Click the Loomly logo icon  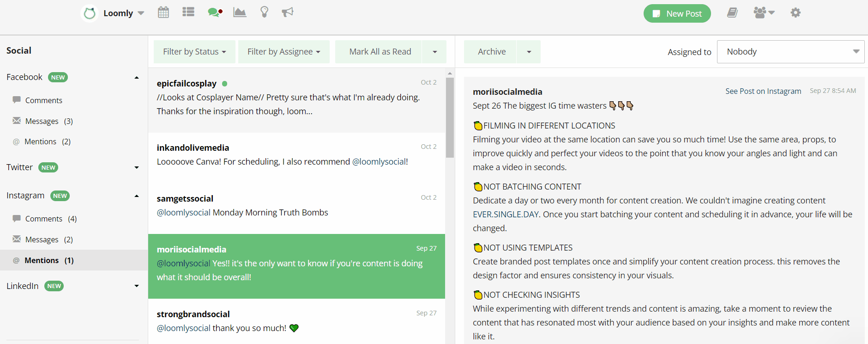point(90,13)
